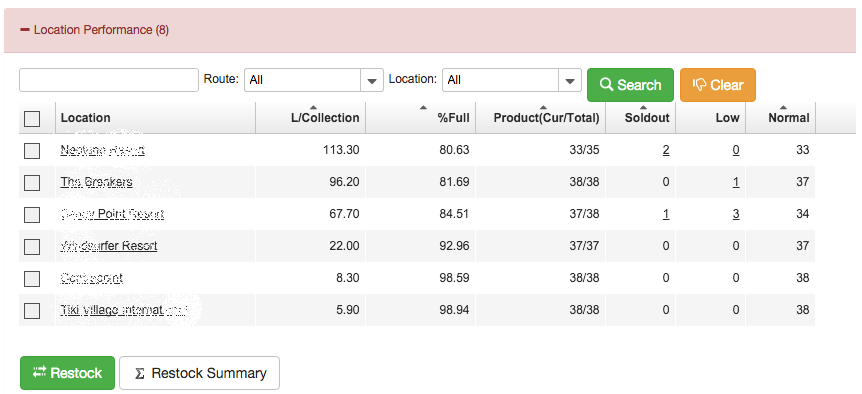Image resolution: width=862 pixels, height=394 pixels.
Task: Check the row with 67.70 collection
Action: click(32, 214)
